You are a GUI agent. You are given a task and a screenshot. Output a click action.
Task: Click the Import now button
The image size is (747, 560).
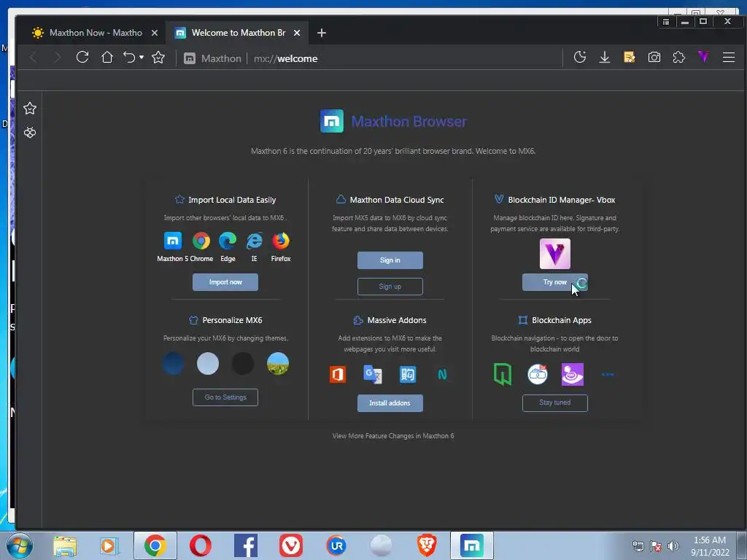[225, 282]
